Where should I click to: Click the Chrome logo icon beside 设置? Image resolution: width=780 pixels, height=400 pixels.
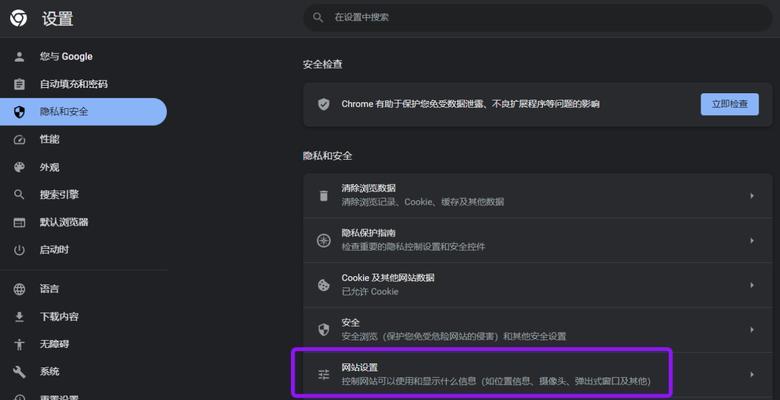click(19, 18)
